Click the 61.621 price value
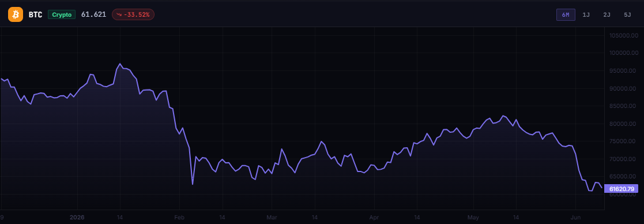This screenshot has height=224, width=644. [x=93, y=14]
